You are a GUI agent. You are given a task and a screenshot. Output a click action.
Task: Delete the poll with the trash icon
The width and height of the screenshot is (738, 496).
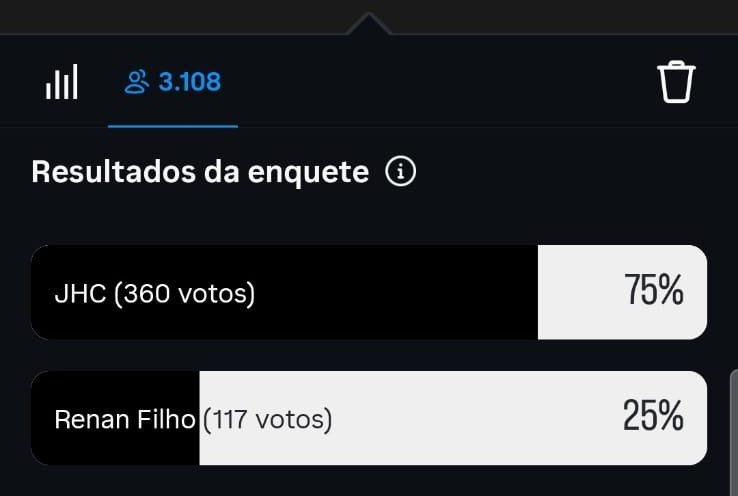[676, 82]
